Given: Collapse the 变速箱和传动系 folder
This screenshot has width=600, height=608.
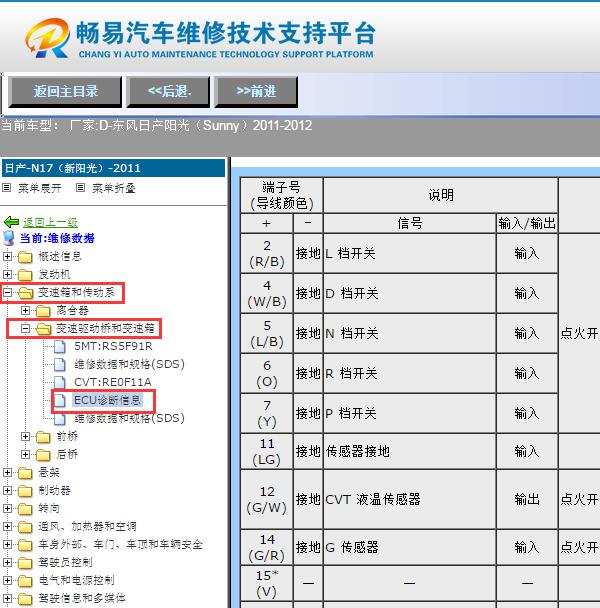Looking at the screenshot, I should click(7, 292).
